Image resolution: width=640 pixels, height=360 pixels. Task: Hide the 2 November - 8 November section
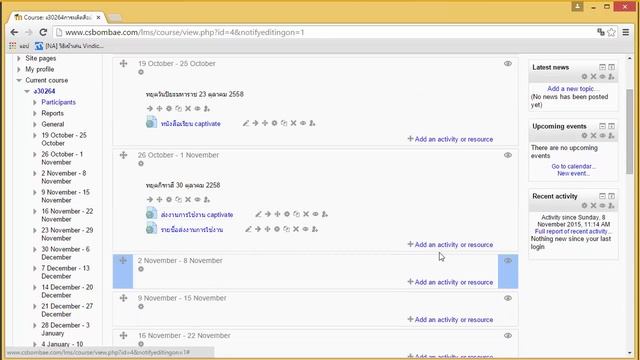click(508, 260)
